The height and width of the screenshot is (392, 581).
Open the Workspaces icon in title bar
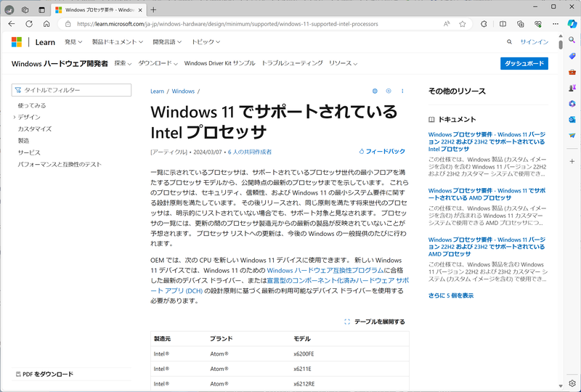[x=25, y=10]
